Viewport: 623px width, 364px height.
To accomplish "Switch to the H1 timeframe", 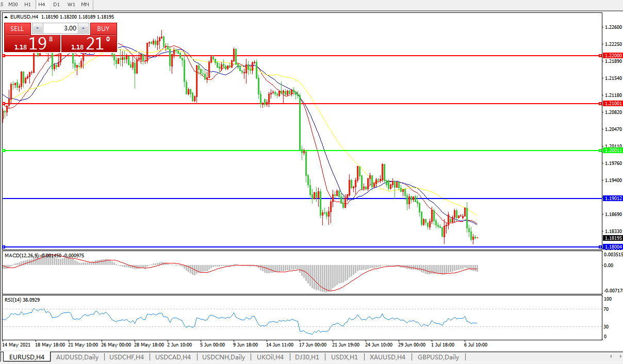I will pyautogui.click(x=27, y=4).
